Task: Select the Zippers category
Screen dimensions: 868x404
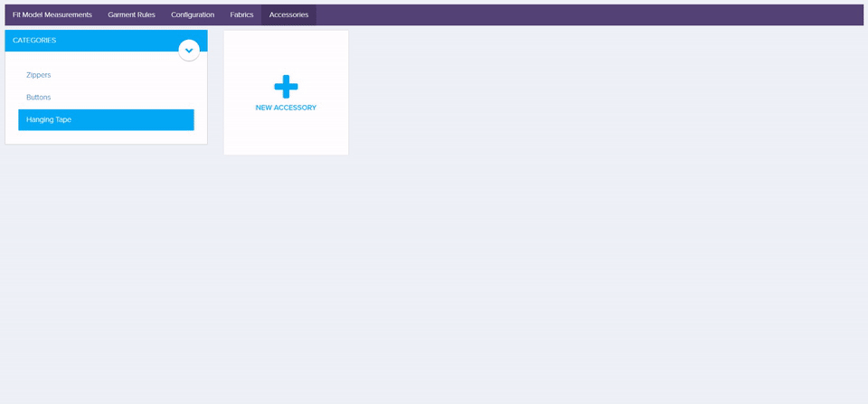Action: pyautogui.click(x=106, y=75)
